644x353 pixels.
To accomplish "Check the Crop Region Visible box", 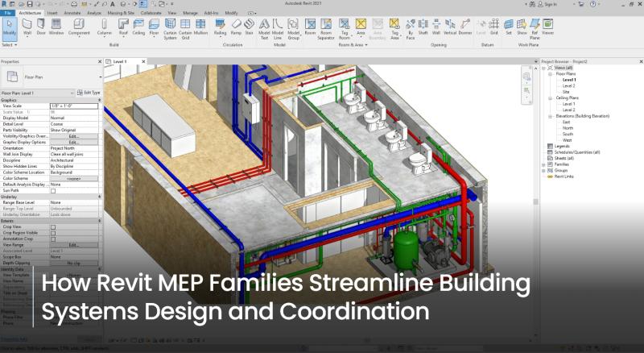I will pos(53,233).
